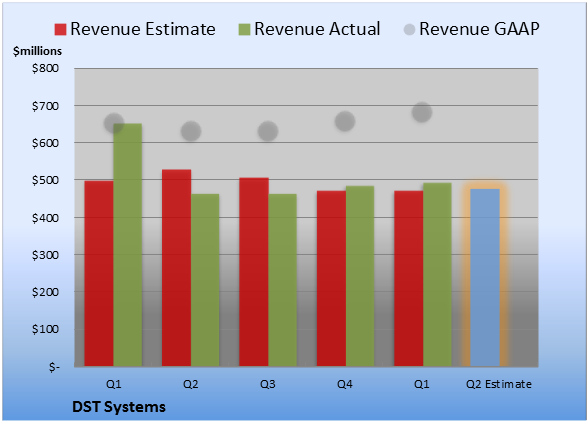The image size is (588, 422).
Task: Click the '$800' axis value
Action: click(45, 68)
